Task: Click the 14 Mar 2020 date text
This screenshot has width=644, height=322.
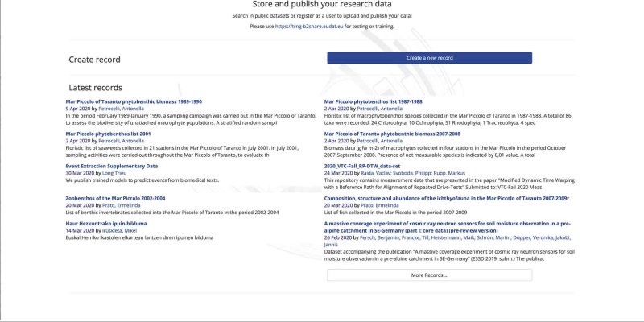Action: click(79, 231)
